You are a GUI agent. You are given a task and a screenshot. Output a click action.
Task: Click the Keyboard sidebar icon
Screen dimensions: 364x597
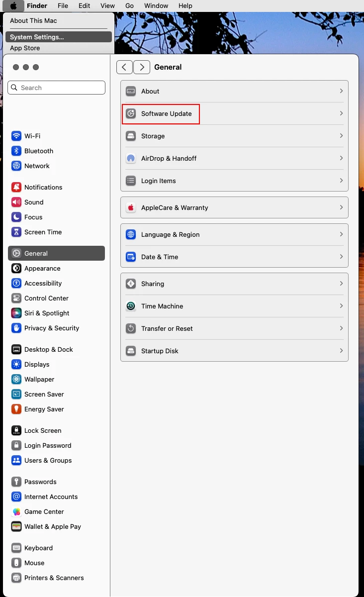click(x=16, y=548)
